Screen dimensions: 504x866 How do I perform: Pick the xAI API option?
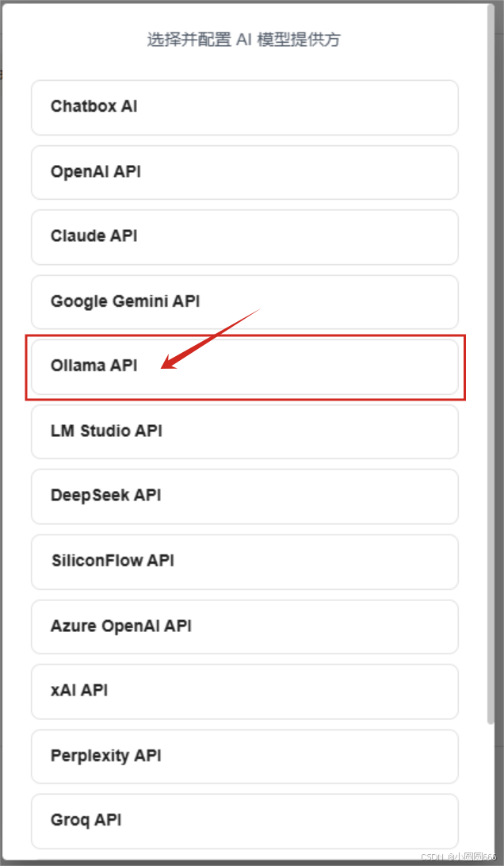pyautogui.click(x=245, y=692)
